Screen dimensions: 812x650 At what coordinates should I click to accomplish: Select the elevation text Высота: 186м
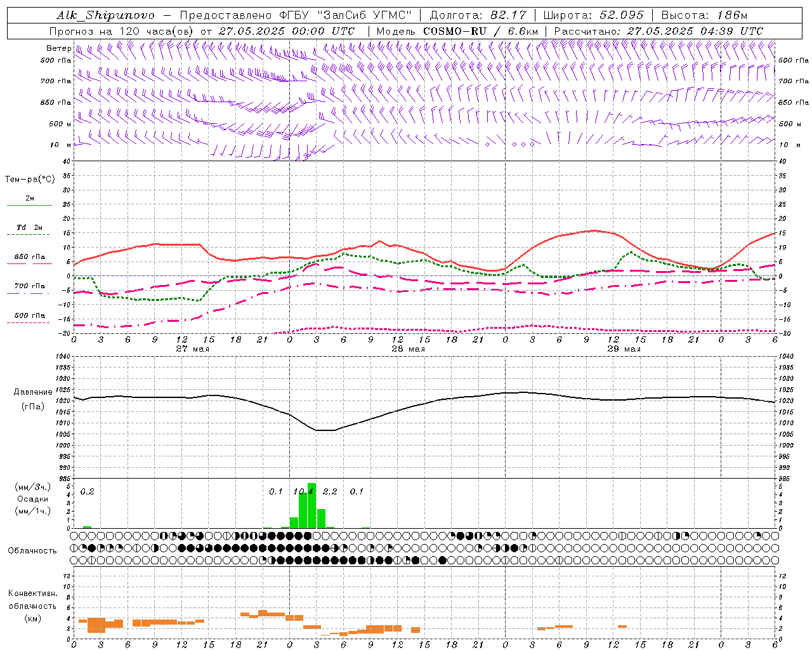pos(704,15)
